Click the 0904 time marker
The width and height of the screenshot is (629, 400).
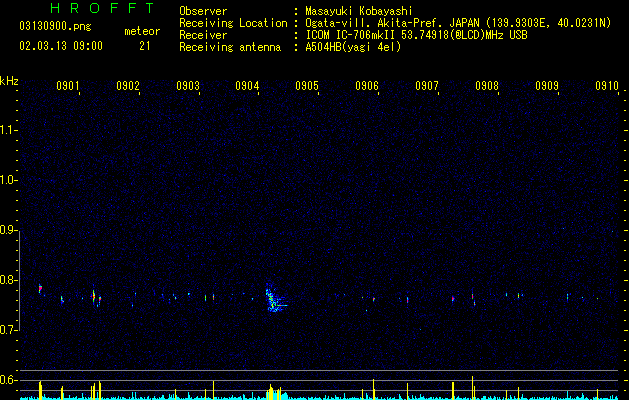[x=247, y=86]
